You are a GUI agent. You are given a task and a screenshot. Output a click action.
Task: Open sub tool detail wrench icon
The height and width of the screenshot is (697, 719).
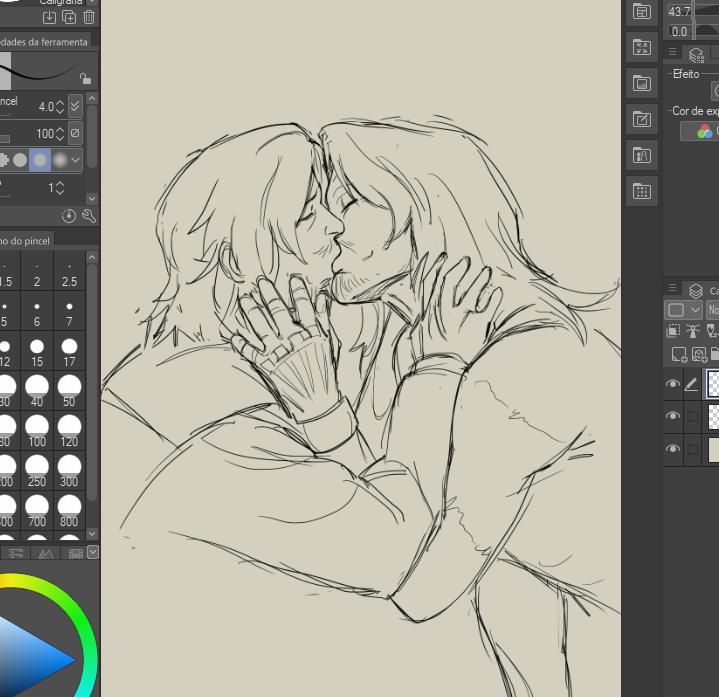pyautogui.click(x=89, y=216)
